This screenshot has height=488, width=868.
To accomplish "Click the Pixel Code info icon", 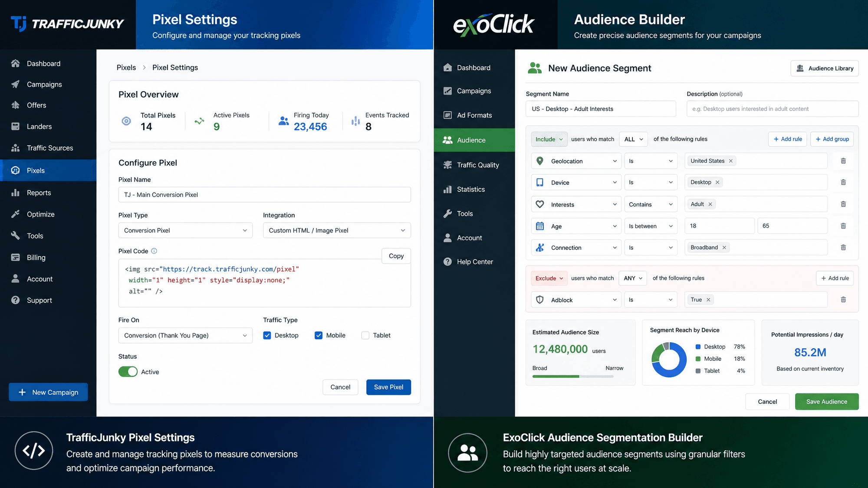I will (x=154, y=251).
